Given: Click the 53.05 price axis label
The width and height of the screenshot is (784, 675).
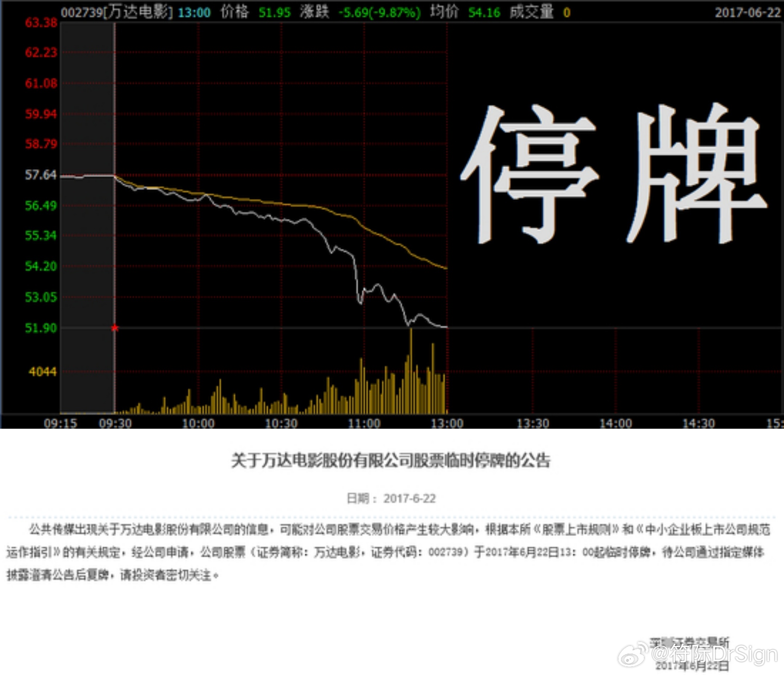Looking at the screenshot, I should [41, 297].
